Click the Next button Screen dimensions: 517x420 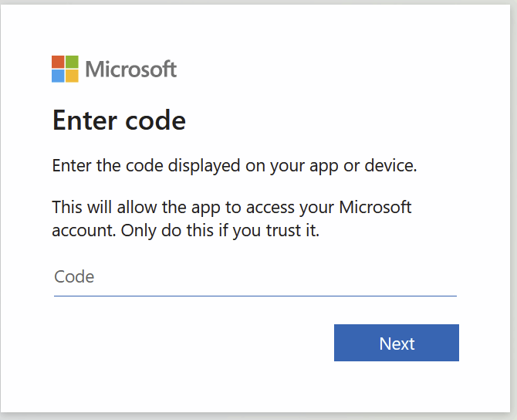(x=397, y=343)
